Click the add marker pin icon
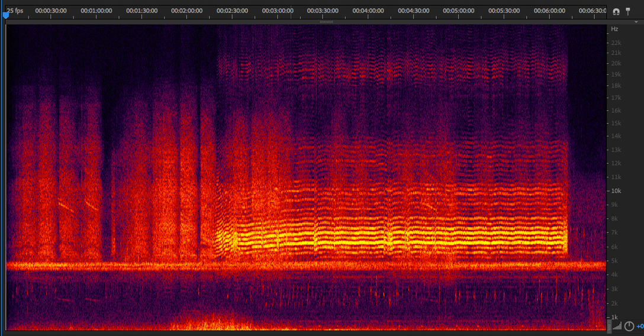The height and width of the screenshot is (336, 644). click(628, 11)
